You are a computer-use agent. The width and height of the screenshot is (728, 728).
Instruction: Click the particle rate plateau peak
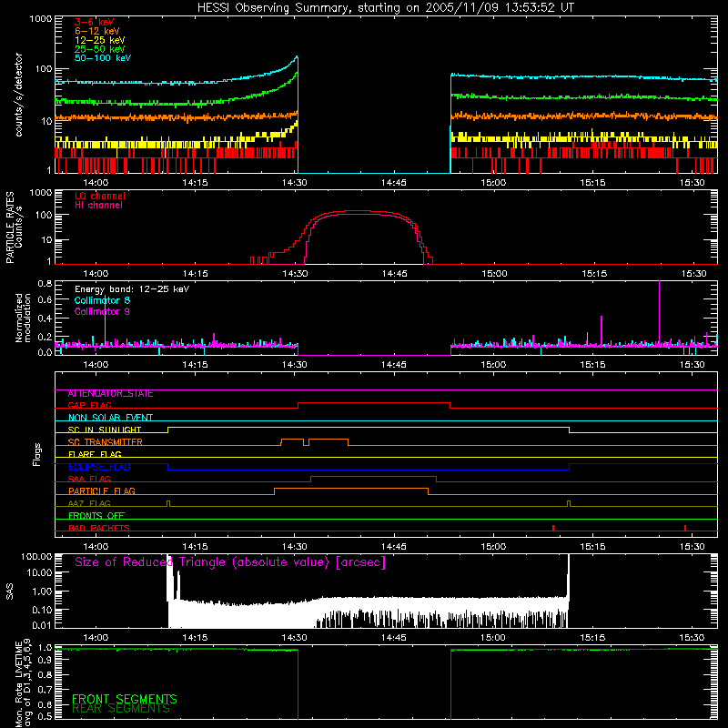point(358,212)
